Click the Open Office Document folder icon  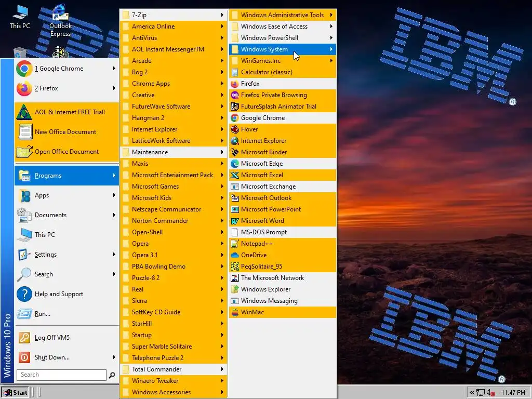click(24, 152)
